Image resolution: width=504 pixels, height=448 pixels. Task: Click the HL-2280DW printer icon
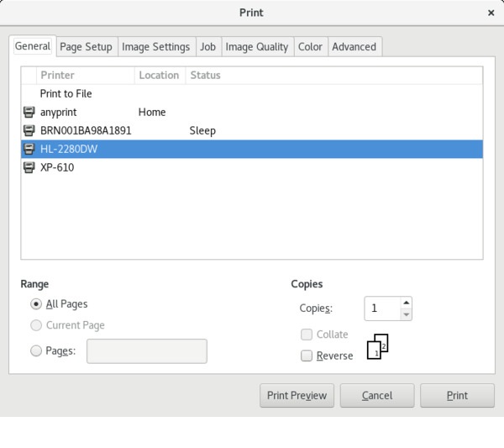[29, 149]
